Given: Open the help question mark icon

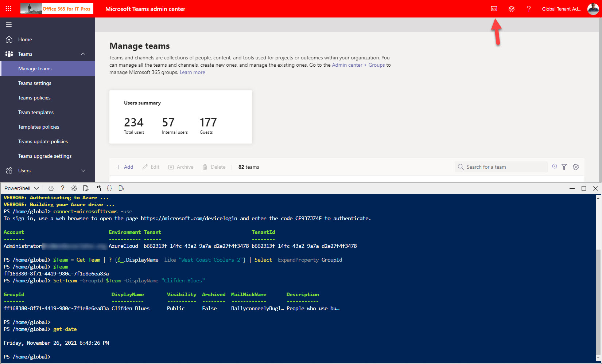Looking at the screenshot, I should click(529, 8).
